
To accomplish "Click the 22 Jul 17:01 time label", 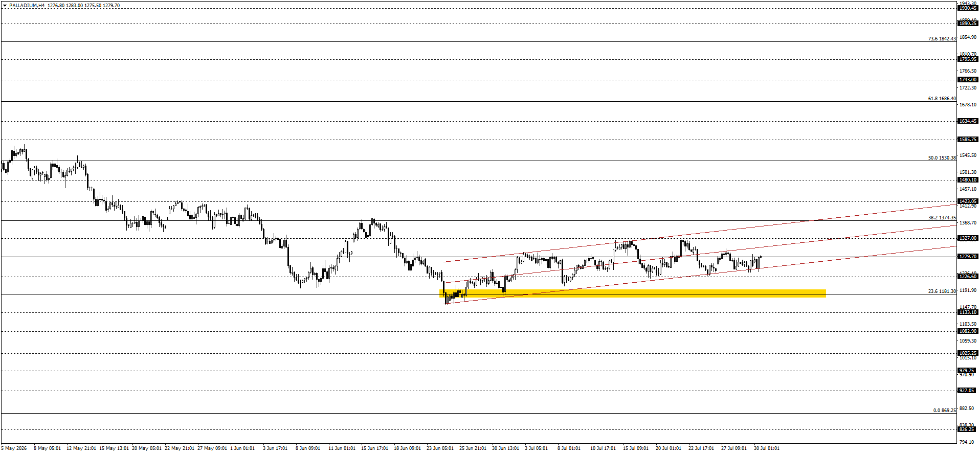I will [x=701, y=448].
